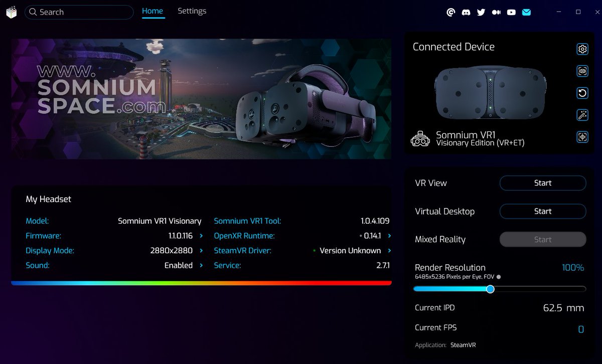Expand the Firmware 1.1.0.116 arrow
The height and width of the screenshot is (364, 602).
pyautogui.click(x=202, y=236)
